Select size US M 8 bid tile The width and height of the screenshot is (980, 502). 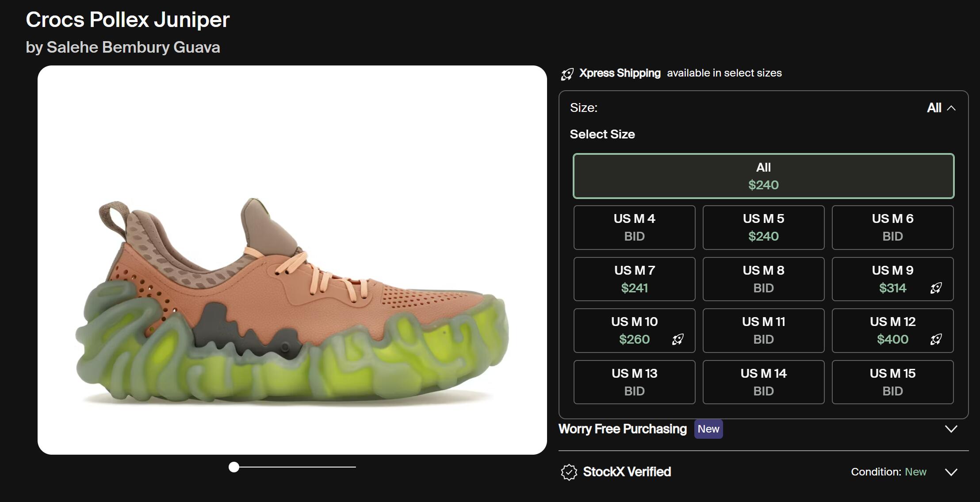tap(763, 279)
